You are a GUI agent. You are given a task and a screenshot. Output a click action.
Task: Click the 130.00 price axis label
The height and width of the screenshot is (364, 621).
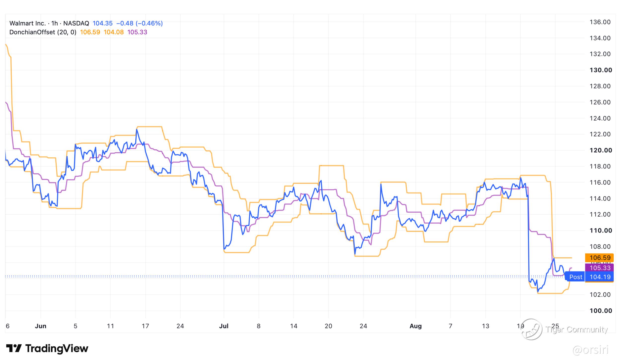click(x=601, y=70)
